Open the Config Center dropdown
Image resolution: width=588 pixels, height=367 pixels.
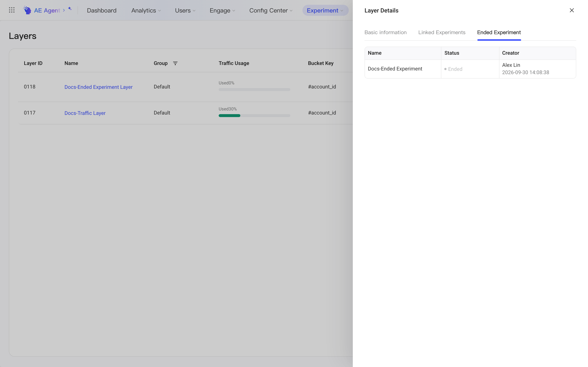pyautogui.click(x=271, y=10)
